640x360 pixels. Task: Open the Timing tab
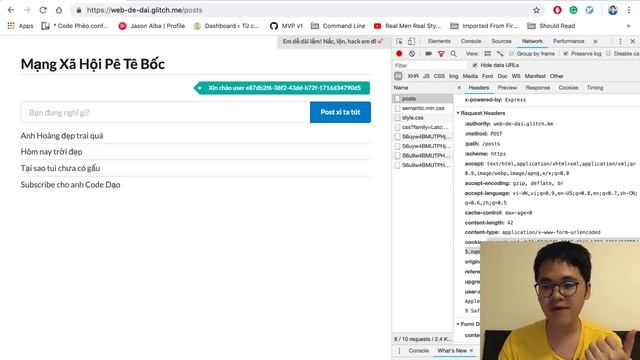[595, 88]
